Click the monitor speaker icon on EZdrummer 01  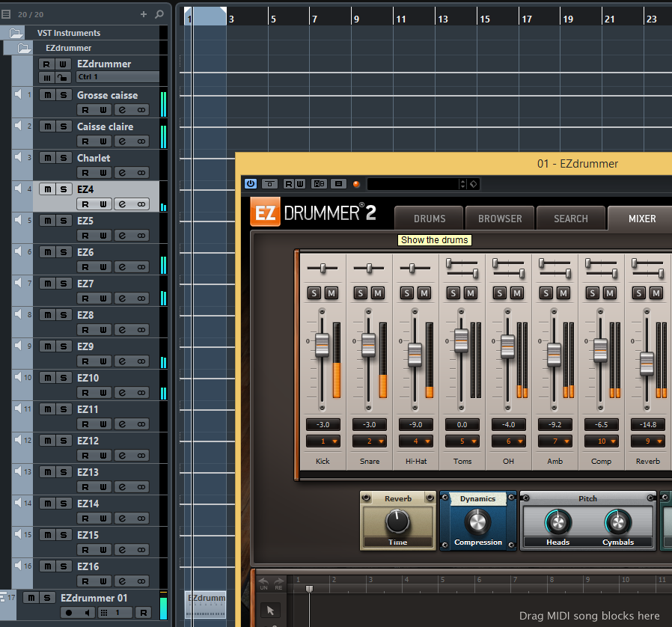coord(87,613)
